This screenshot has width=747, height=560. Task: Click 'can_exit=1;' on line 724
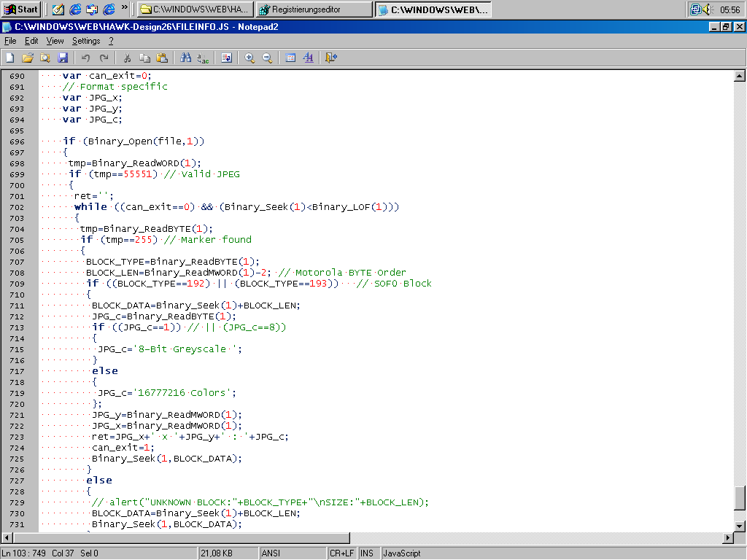123,448
